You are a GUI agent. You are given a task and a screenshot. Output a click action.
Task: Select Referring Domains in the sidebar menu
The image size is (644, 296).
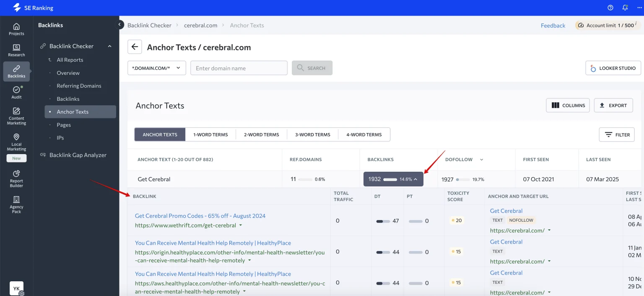coord(79,86)
